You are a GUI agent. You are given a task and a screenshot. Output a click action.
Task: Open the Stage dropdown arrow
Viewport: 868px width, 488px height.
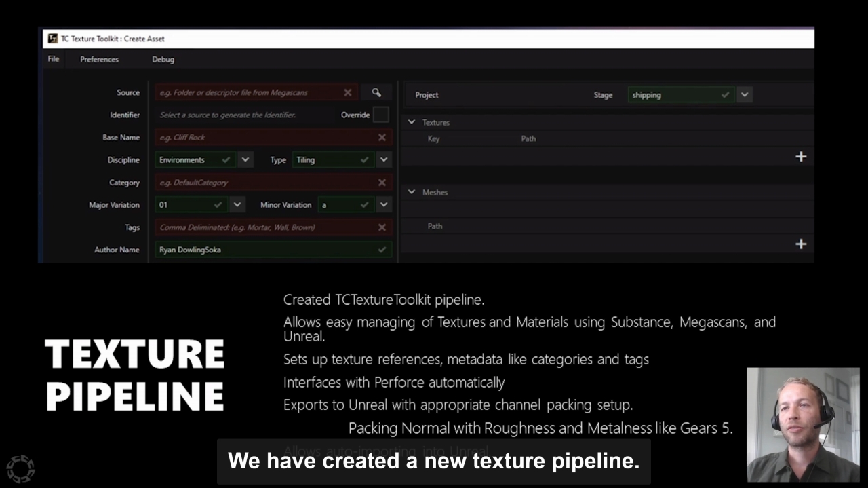pos(745,95)
